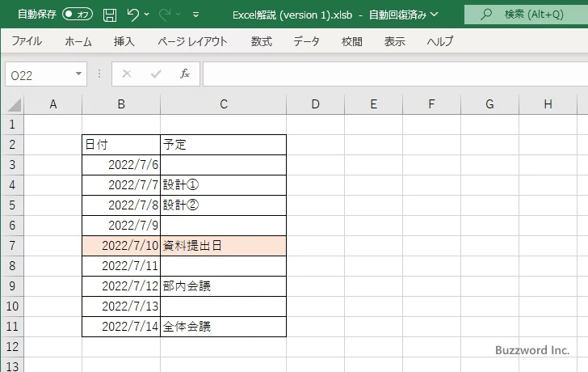Viewport: 588px width, 372px height.
Task: Toggle the 自動保存 AutoSave switch
Action: (78, 15)
